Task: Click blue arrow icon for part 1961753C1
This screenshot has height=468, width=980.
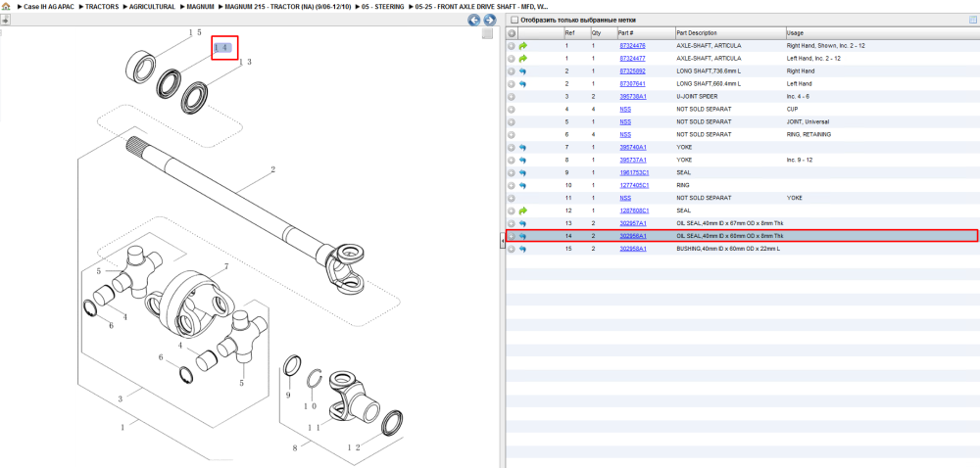Action: [523, 173]
